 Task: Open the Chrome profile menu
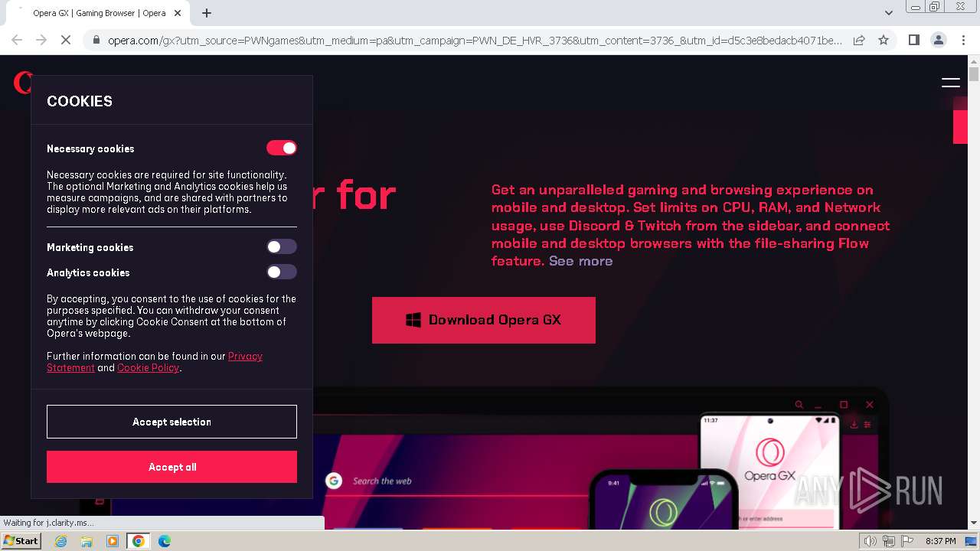tap(938, 40)
